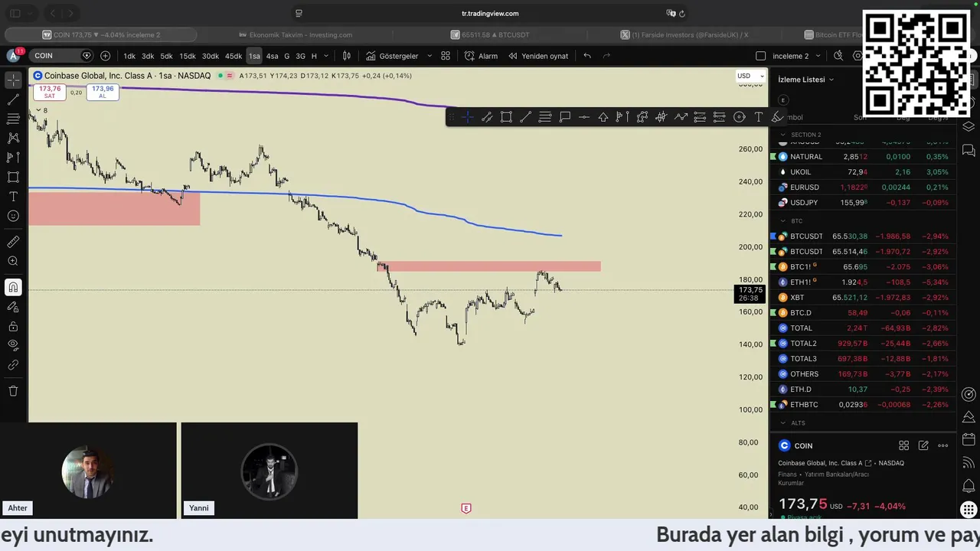The image size is (980, 551).
Task: Select 1dk timeframe
Action: click(129, 56)
